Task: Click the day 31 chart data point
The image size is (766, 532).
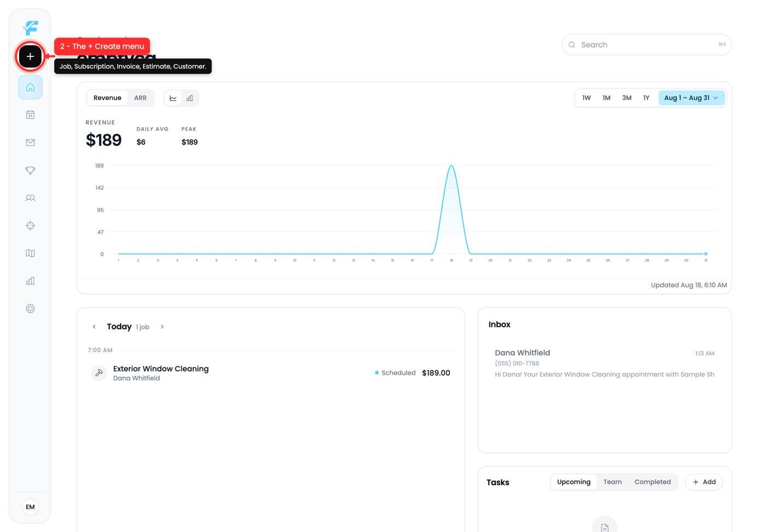Action: pyautogui.click(x=706, y=254)
